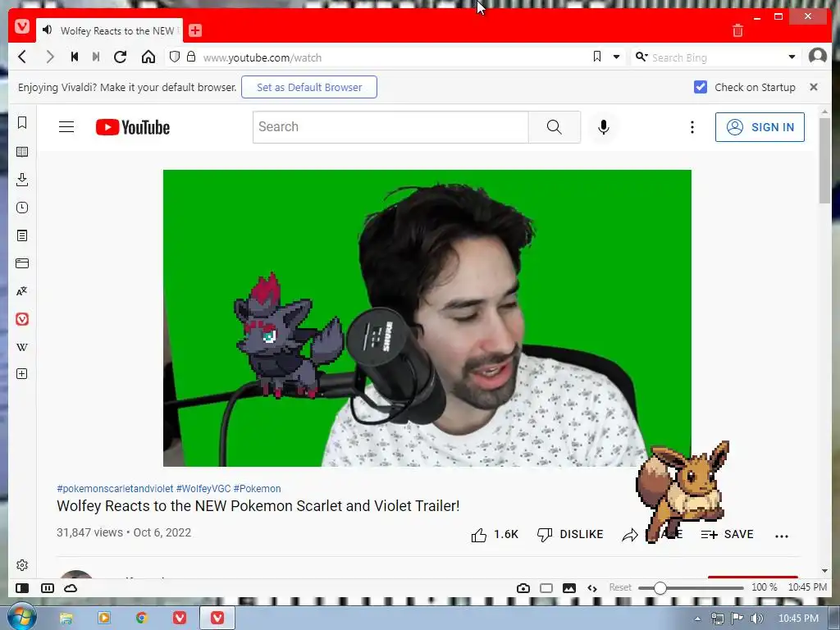The image size is (840, 630).
Task: View site info via padlock icon
Action: [x=190, y=57]
